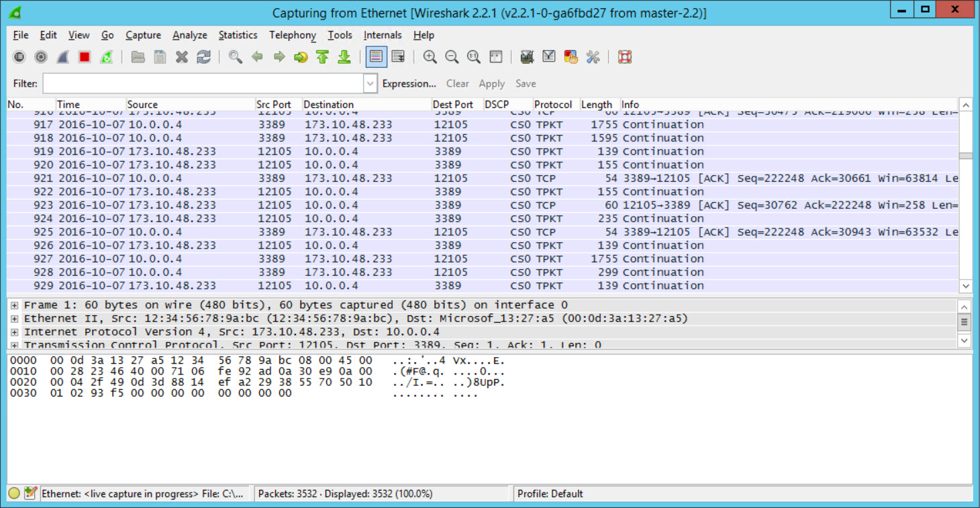Click the Profile: Default status bar entry
The width and height of the screenshot is (980, 508).
[x=550, y=494]
